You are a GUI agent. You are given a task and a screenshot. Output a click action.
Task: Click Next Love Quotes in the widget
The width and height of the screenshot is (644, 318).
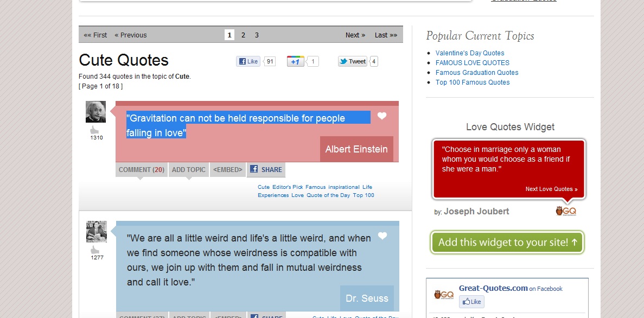coord(552,189)
